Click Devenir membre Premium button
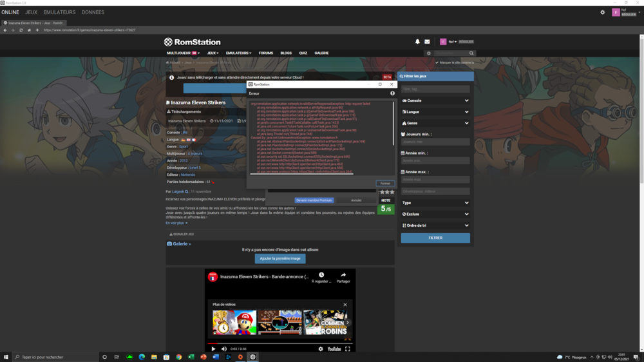This screenshot has height=362, width=644. [314, 200]
